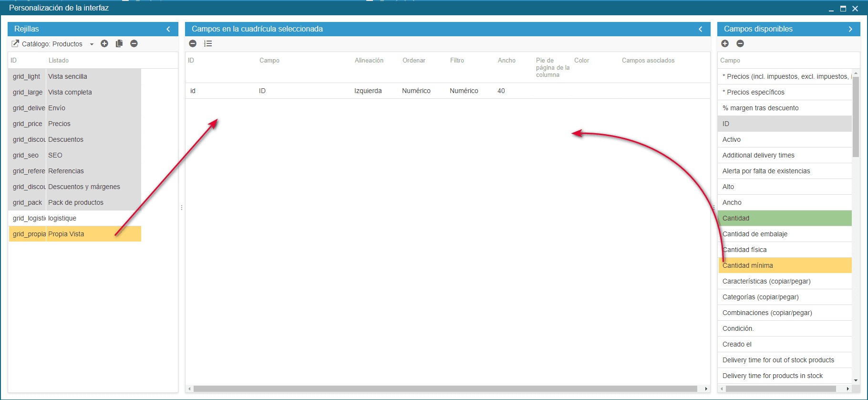Click the add icon in the Rejillas toolbar
This screenshot has height=400, width=868.
coord(104,43)
